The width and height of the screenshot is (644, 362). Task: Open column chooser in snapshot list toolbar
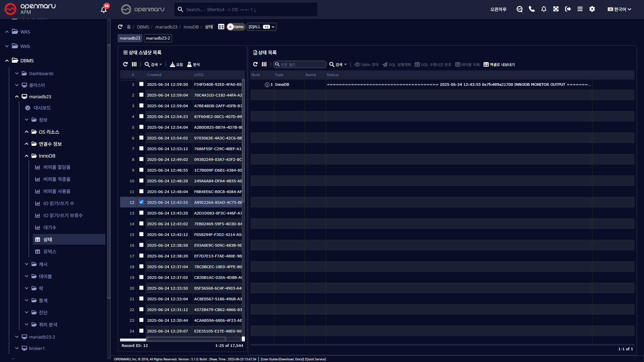pyautogui.click(x=134, y=64)
